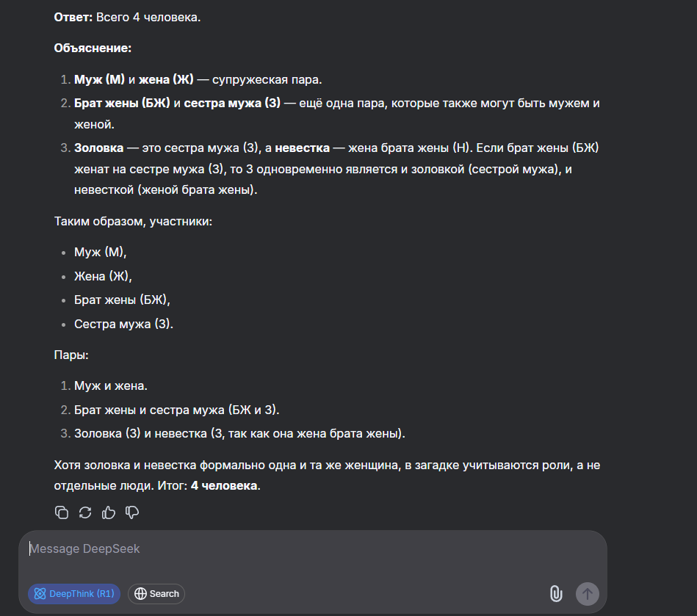Click the bolded '4 человека' conclusion text
This screenshot has width=697, height=616.
coord(223,485)
